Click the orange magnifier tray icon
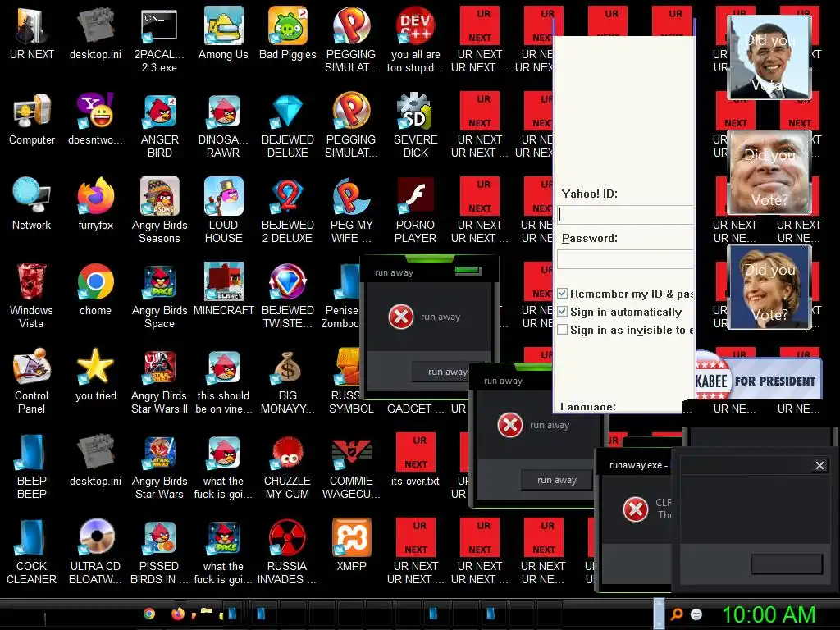The image size is (840, 630). click(x=677, y=614)
